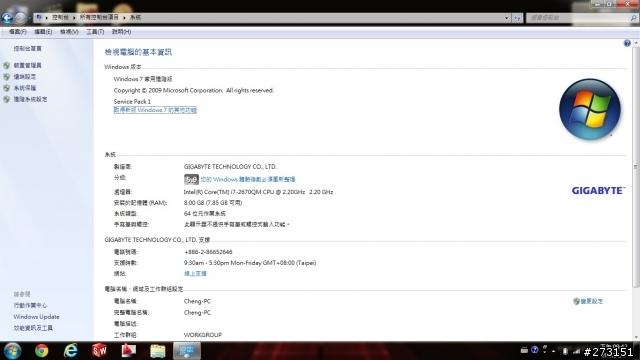Open the 檔案(F) menu
The height and width of the screenshot is (360, 640).
[x=18, y=32]
